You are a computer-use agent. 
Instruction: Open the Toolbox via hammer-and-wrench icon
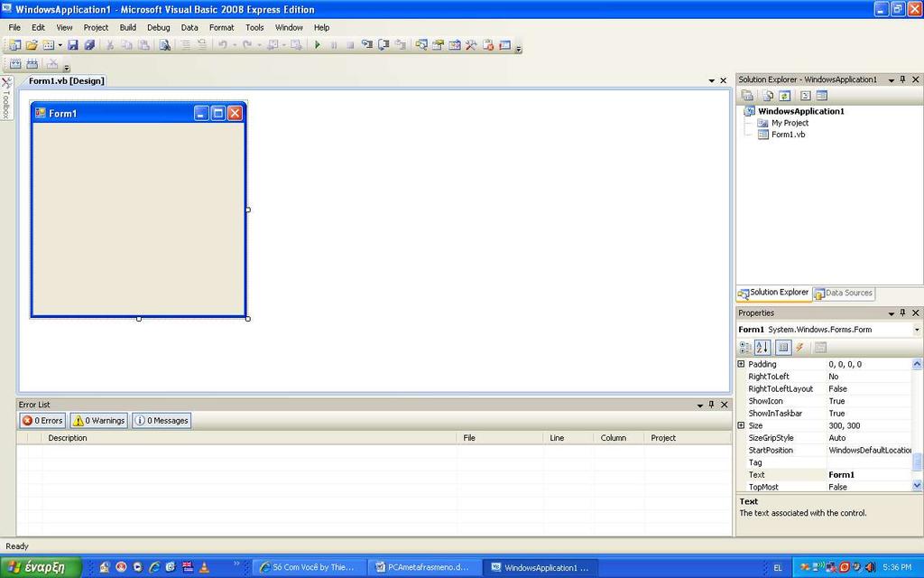(x=471, y=45)
